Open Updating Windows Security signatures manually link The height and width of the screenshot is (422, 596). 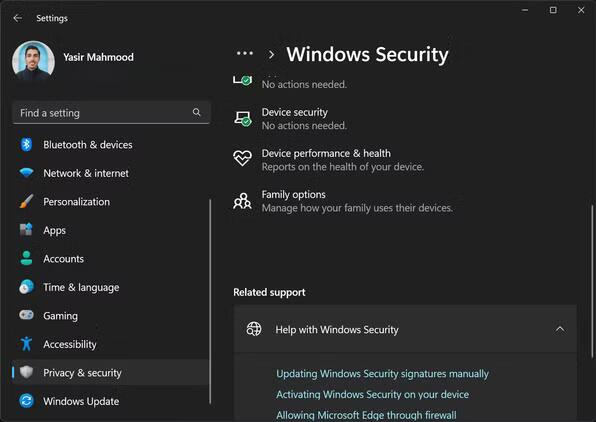pos(382,374)
